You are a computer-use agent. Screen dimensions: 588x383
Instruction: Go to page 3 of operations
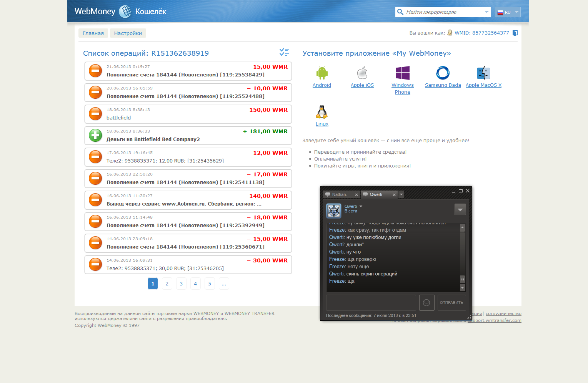pos(181,284)
